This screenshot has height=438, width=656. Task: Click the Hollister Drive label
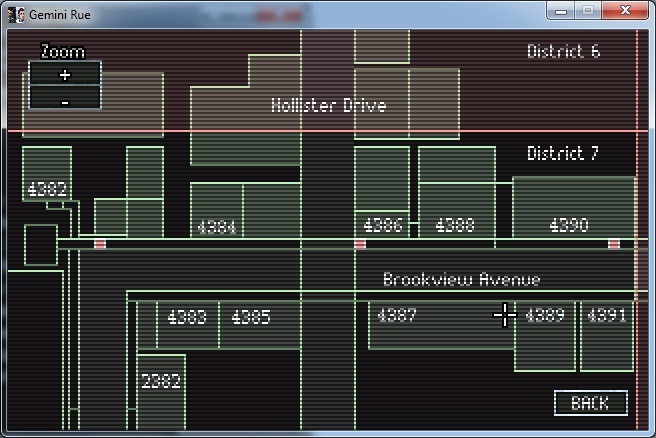pos(328,105)
